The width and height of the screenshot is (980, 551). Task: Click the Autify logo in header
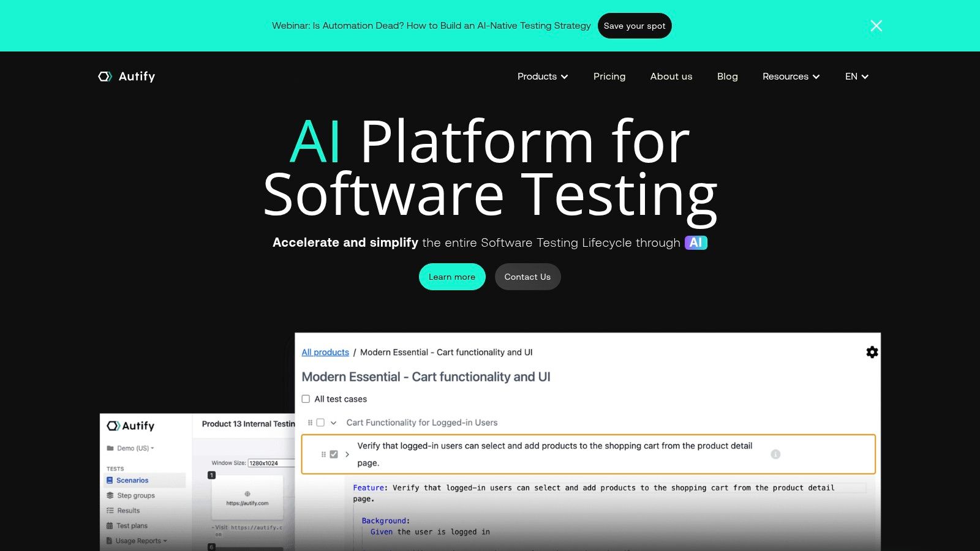click(127, 77)
